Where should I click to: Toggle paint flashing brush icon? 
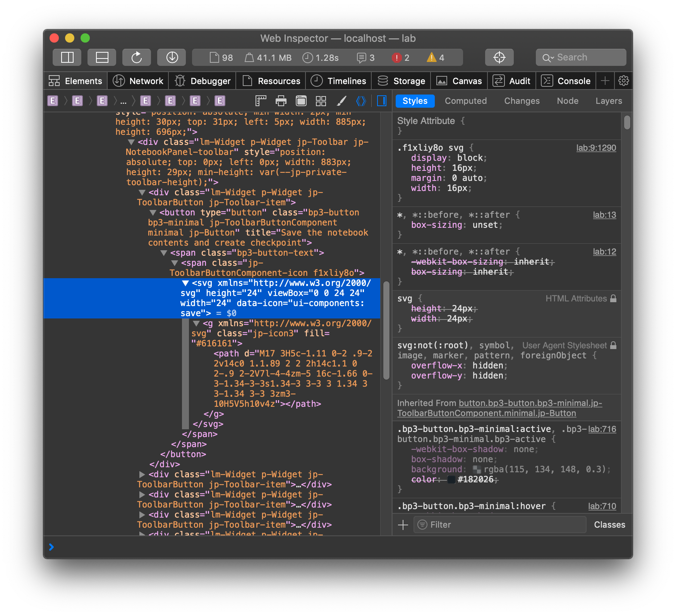341,101
